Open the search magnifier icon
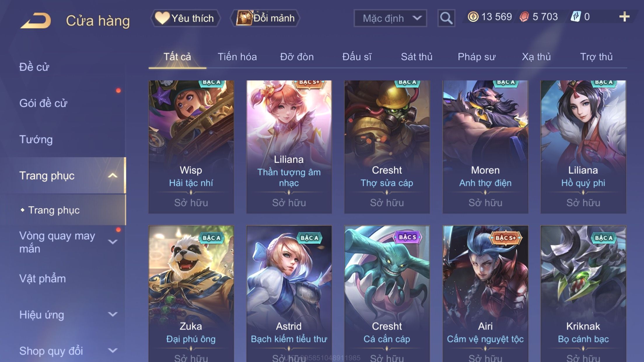Viewport: 644px width, 362px height. [446, 18]
